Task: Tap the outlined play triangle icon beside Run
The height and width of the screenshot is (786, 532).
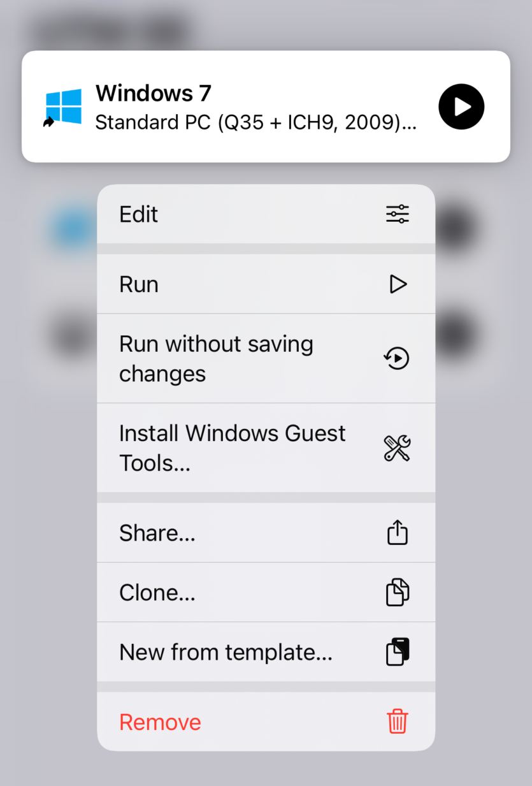Action: pyautogui.click(x=398, y=284)
